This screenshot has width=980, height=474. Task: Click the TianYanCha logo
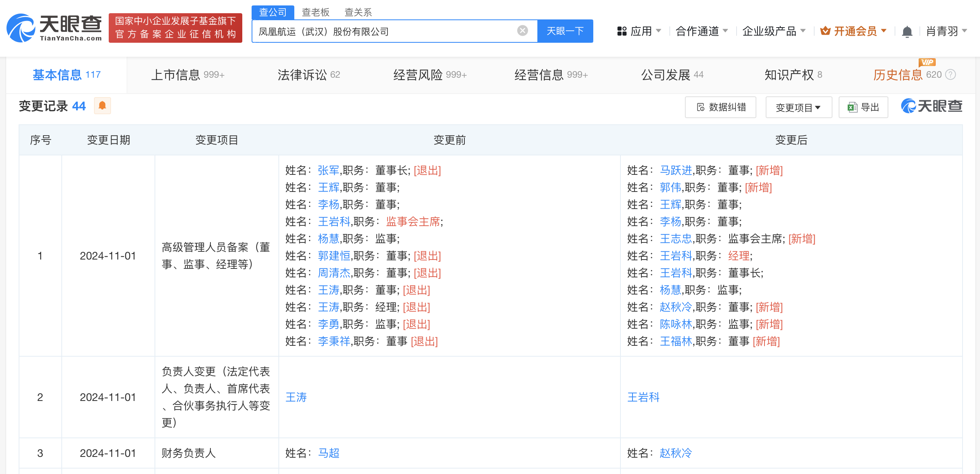[54, 28]
